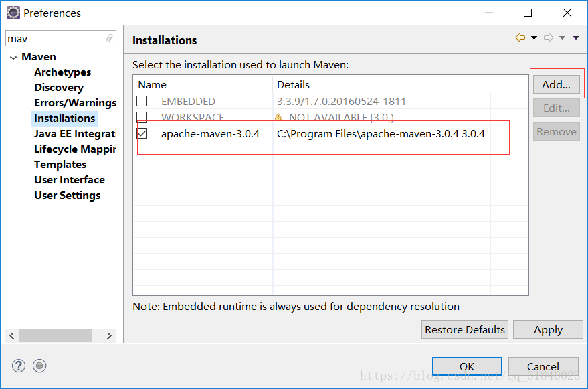Screen dimensions: 588x389
Task: Close the Preferences window
Action: pyautogui.click(x=567, y=13)
